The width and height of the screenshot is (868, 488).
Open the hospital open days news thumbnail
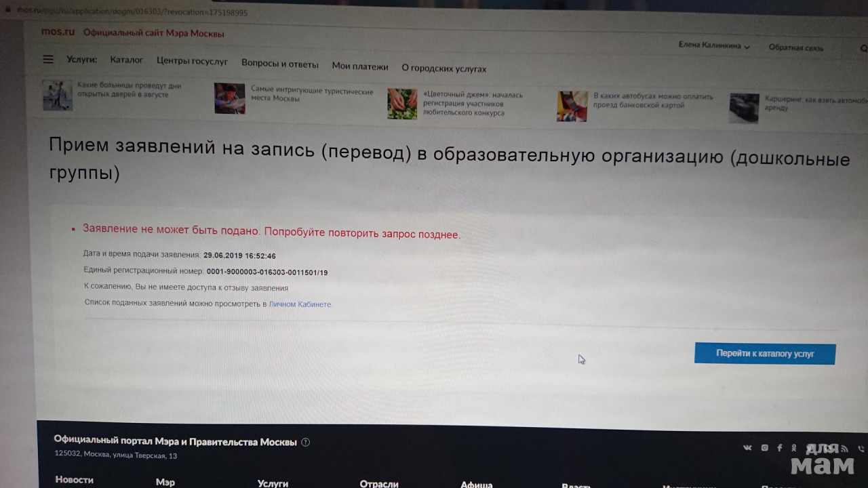point(58,96)
